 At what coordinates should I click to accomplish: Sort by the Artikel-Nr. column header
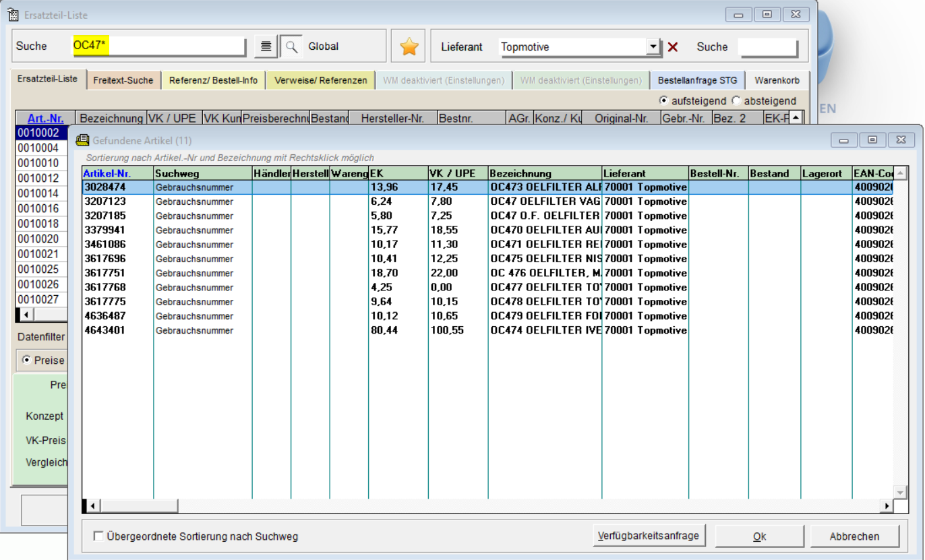click(118, 173)
